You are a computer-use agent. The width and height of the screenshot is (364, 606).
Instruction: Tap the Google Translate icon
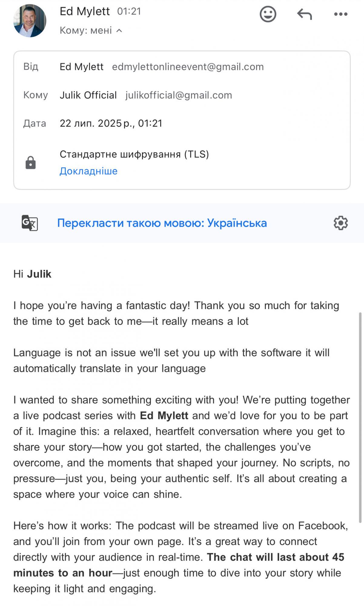[x=30, y=223]
